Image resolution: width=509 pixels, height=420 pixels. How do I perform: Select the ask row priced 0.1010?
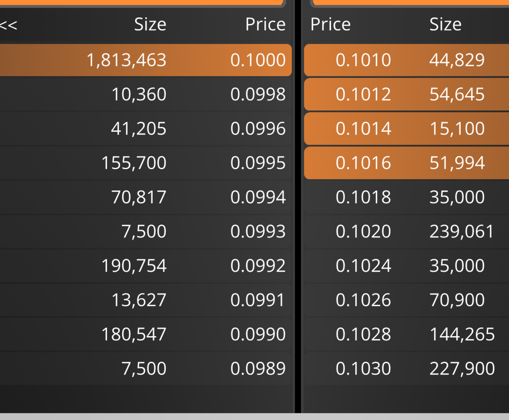[x=406, y=60]
